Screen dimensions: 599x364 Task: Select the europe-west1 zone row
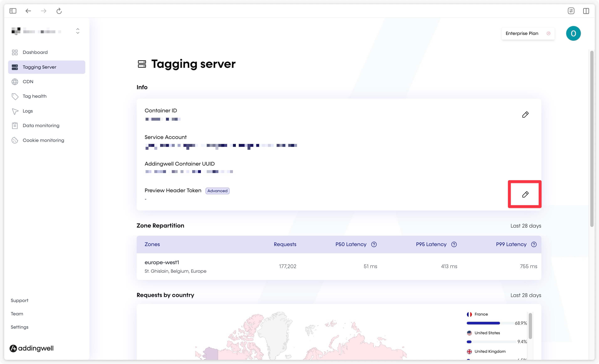(339, 266)
